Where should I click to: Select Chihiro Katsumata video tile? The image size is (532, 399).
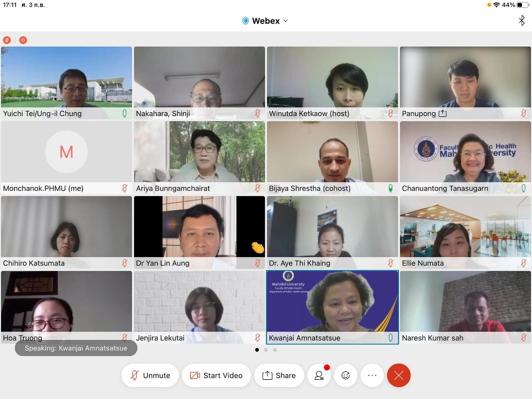point(66,232)
